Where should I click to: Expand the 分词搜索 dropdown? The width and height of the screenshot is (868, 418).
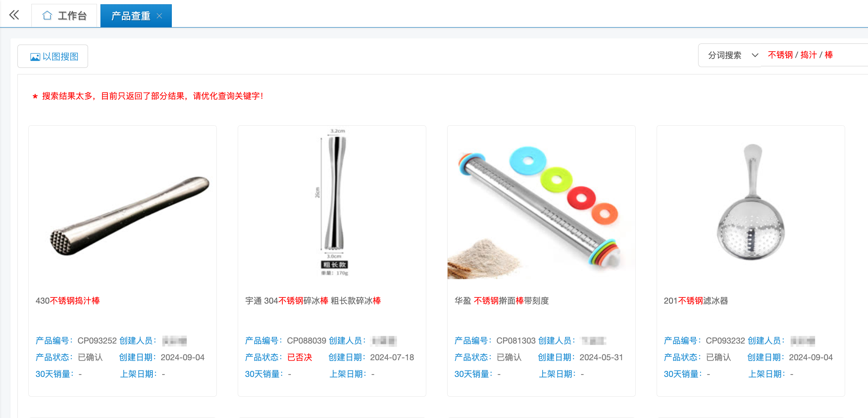coord(730,55)
